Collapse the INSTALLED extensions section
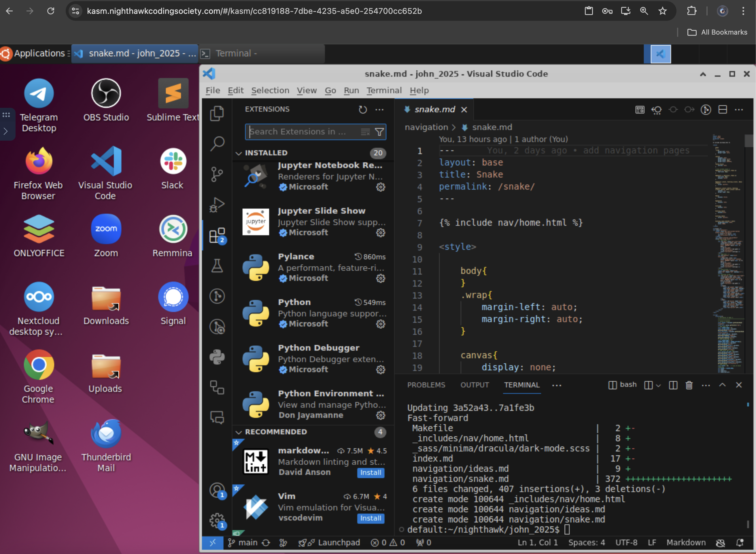The height and width of the screenshot is (554, 756). 239,153
